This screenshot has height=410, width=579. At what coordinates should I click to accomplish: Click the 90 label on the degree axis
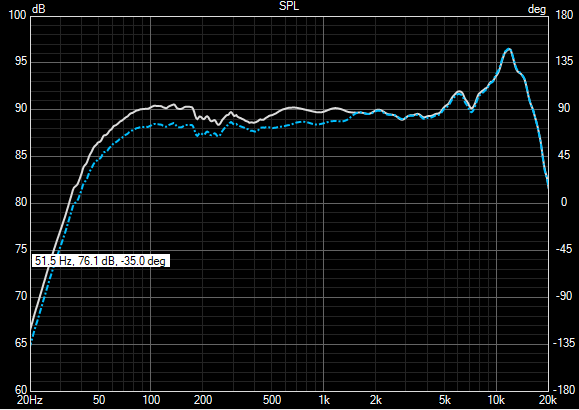[564, 108]
